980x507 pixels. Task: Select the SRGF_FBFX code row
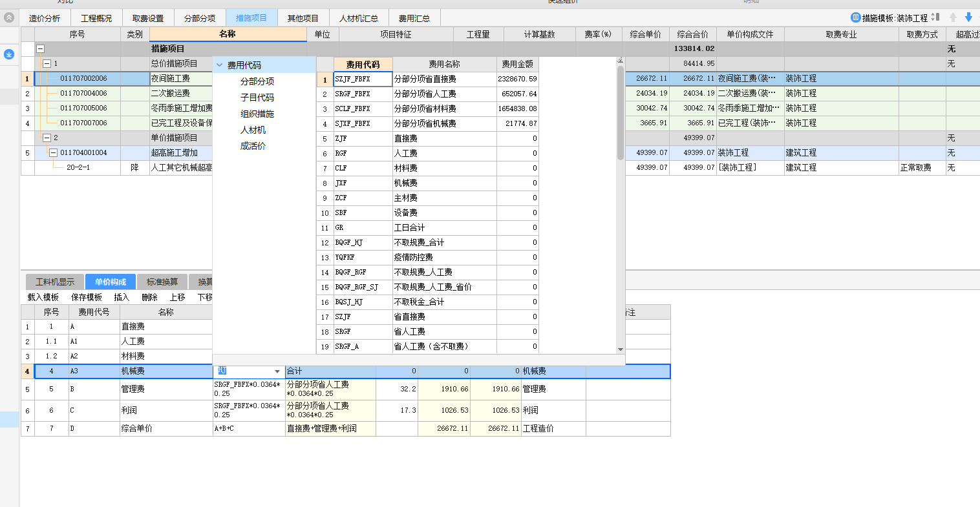[x=427, y=94]
